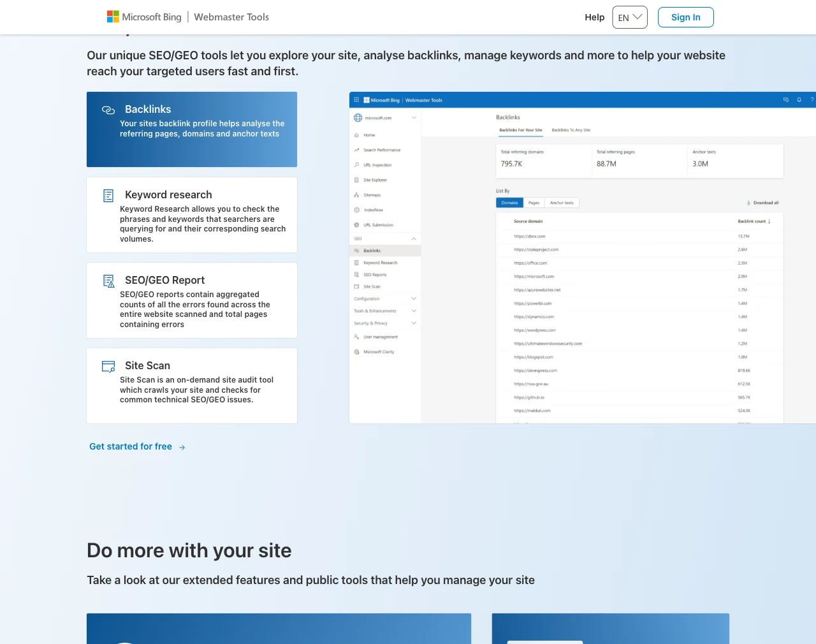Select the Domains list-by button in preview

(x=509, y=203)
